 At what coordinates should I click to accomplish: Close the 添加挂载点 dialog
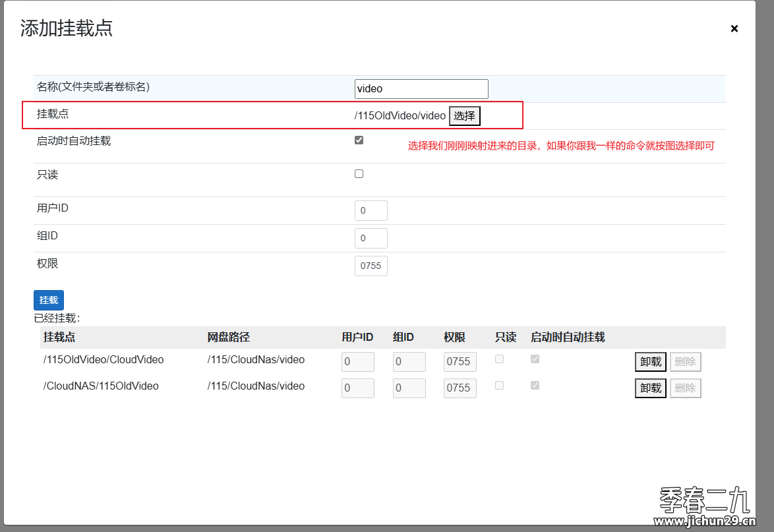coord(734,28)
